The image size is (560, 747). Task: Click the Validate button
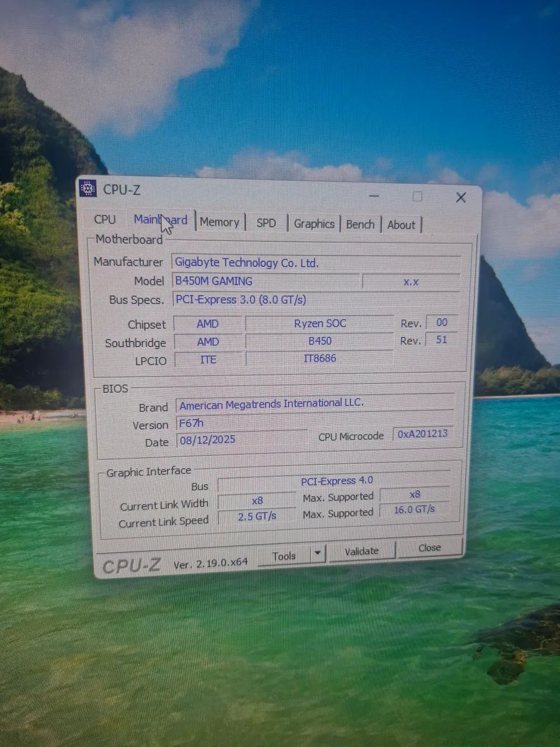point(362,551)
